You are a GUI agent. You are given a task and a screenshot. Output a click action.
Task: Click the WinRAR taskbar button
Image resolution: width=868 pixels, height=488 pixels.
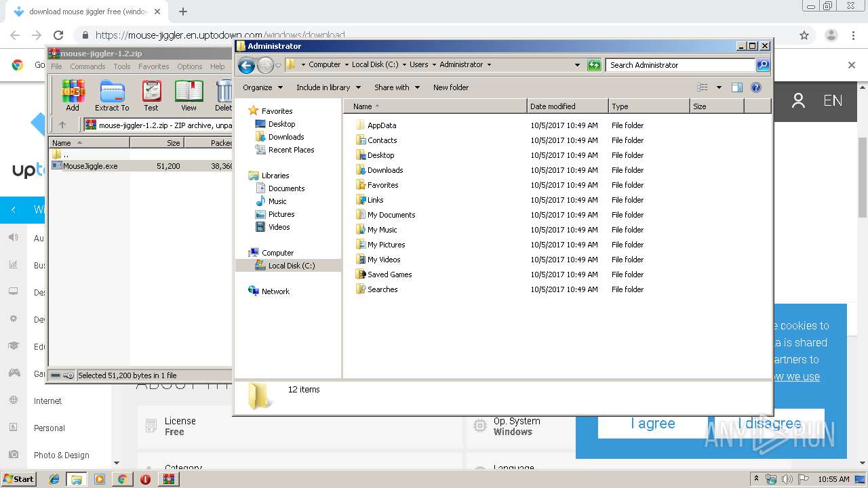[x=169, y=479]
